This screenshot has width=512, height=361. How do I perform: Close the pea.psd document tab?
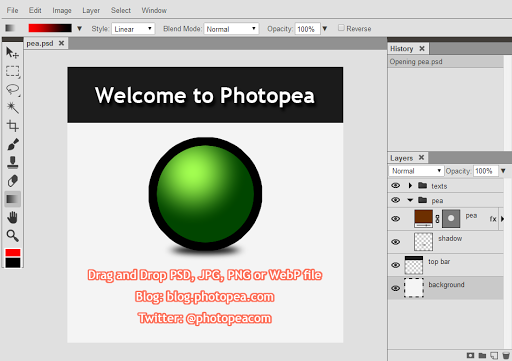pyautogui.click(x=61, y=43)
